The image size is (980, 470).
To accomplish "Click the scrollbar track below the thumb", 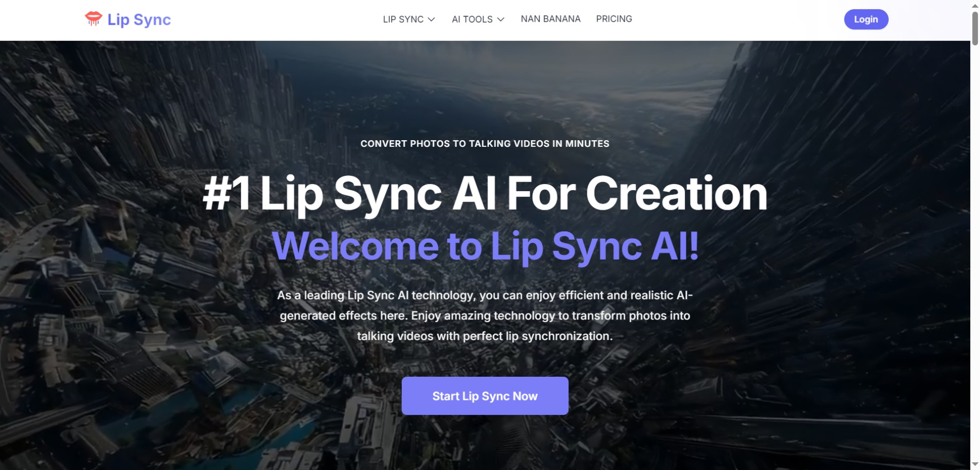I will [x=975, y=253].
